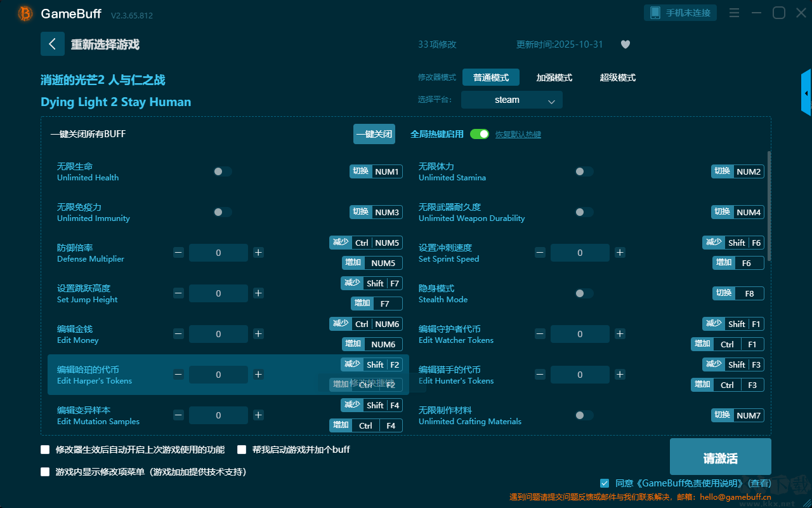The width and height of the screenshot is (812, 508).
Task: Enable Unlimited Crafting Materials switch
Action: pyautogui.click(x=584, y=415)
